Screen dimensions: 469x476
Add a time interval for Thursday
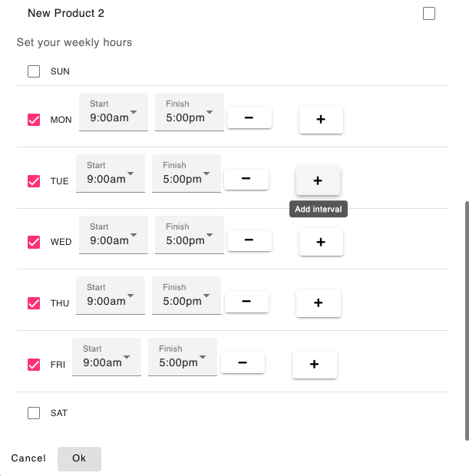[318, 303]
